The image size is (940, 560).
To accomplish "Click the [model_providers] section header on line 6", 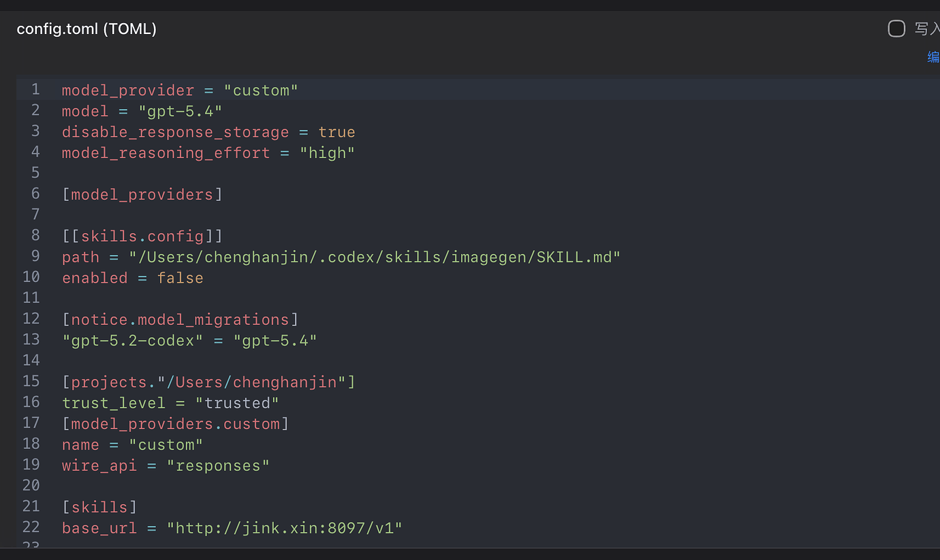I will click(142, 194).
